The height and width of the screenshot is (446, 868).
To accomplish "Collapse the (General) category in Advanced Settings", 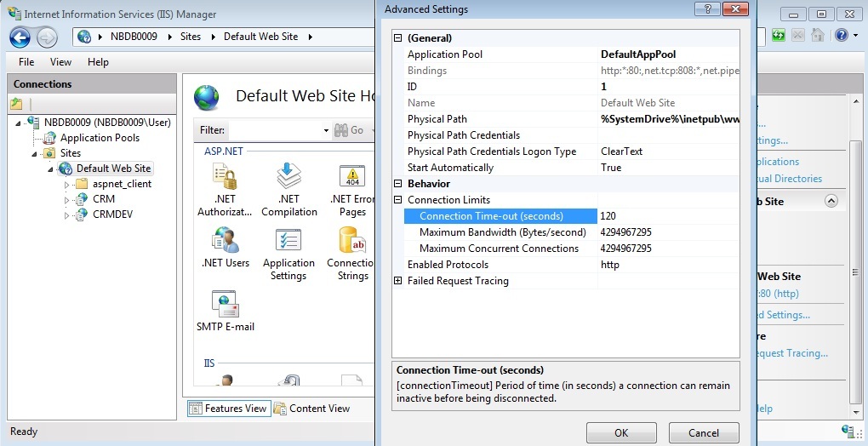I will (x=397, y=38).
